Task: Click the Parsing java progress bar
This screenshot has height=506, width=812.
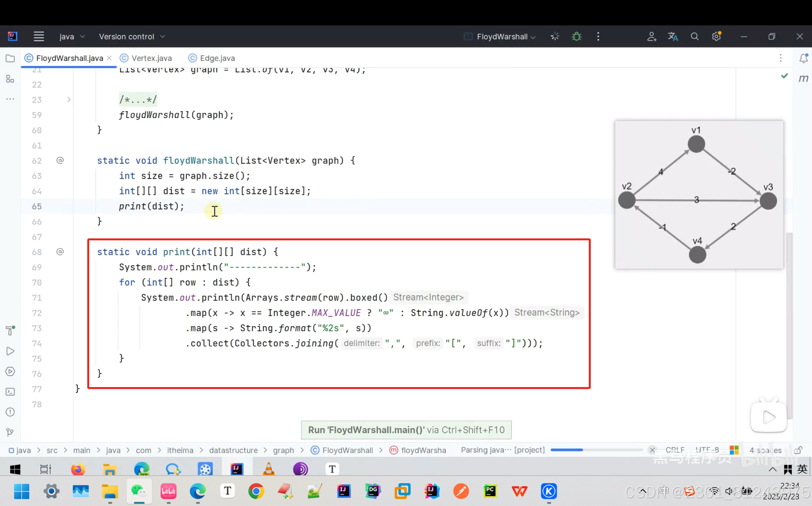Action: 596,450
